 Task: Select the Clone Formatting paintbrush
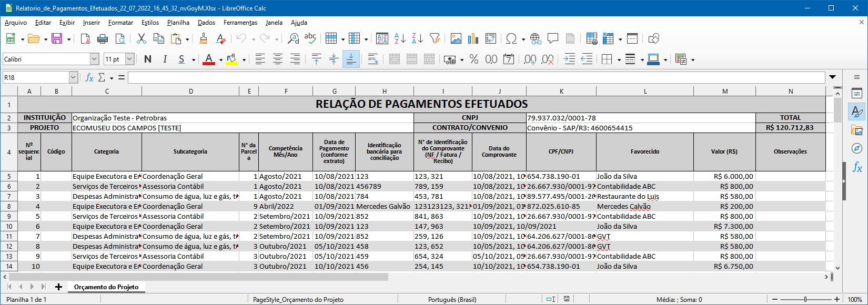[204, 38]
